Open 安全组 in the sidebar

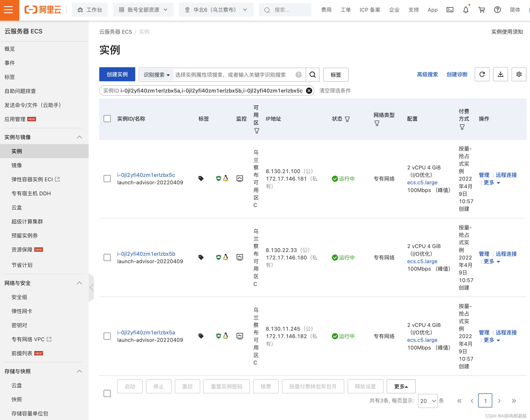click(x=19, y=297)
